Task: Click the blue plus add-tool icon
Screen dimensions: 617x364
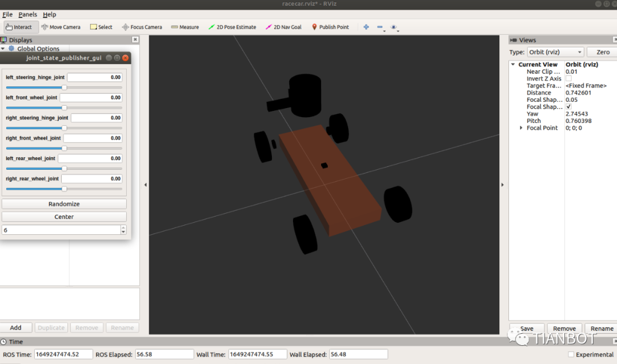Action: click(x=366, y=27)
